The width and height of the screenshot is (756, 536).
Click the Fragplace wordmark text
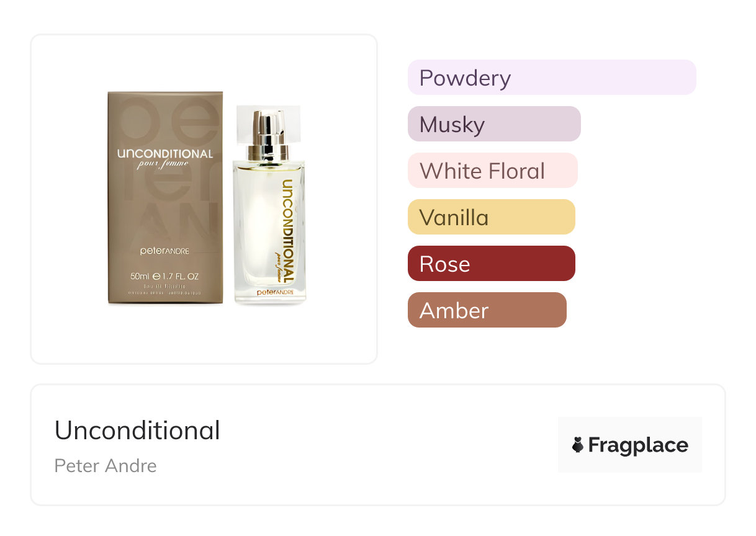[x=638, y=445]
